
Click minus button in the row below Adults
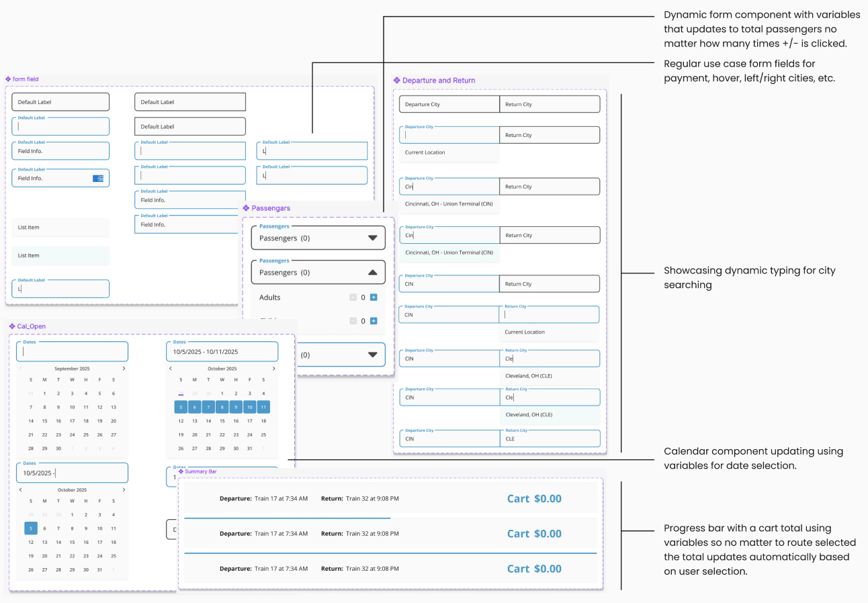click(x=353, y=321)
